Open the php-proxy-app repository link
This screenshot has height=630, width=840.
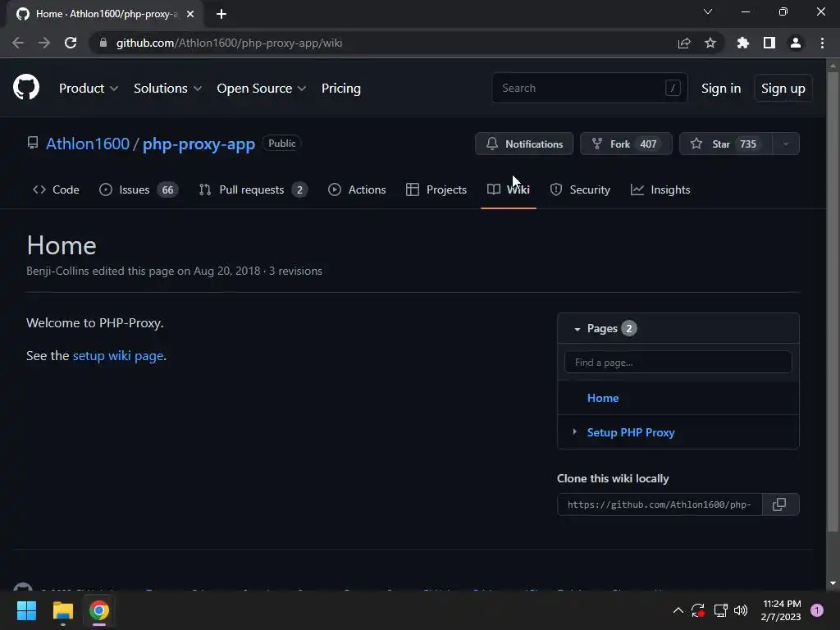pos(199,144)
